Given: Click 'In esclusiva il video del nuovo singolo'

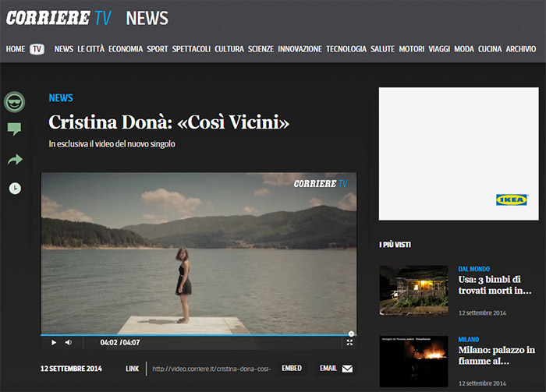Looking at the screenshot, I should point(112,143).
